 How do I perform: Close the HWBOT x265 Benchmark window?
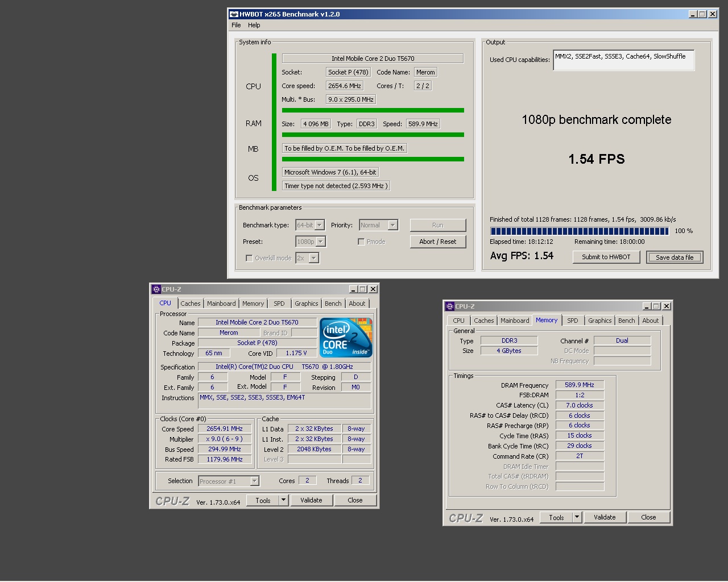point(712,14)
